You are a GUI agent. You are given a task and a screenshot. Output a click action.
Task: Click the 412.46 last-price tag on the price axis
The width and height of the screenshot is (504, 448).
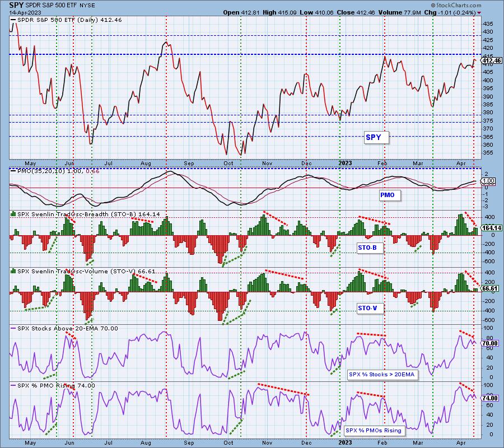coord(492,60)
